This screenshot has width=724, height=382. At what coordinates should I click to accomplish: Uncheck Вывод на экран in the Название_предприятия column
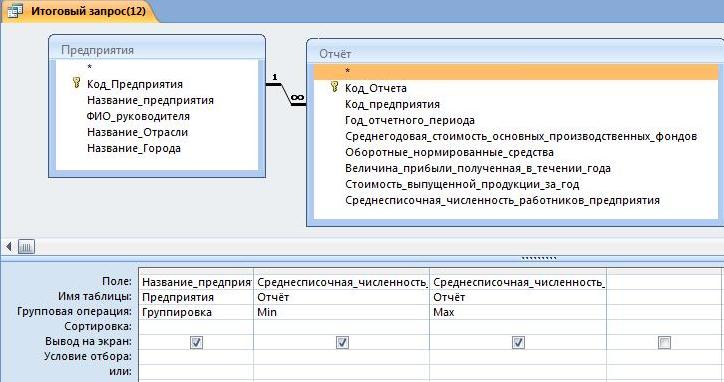(196, 342)
